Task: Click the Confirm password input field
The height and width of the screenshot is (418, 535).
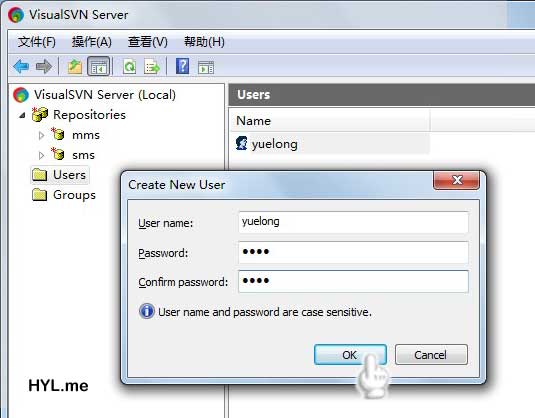Action: (353, 281)
